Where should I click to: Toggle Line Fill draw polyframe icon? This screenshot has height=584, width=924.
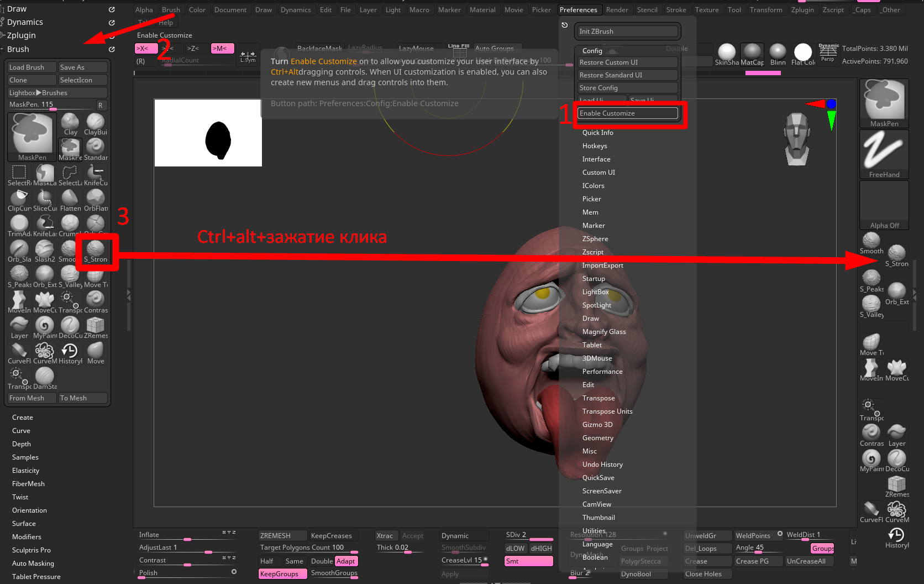click(x=459, y=50)
